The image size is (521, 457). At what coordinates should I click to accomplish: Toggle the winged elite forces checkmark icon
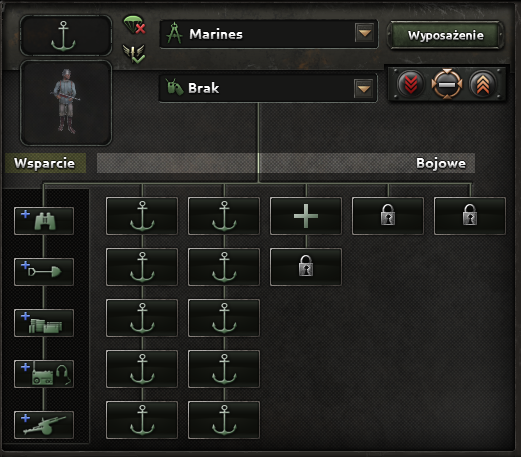point(134,54)
